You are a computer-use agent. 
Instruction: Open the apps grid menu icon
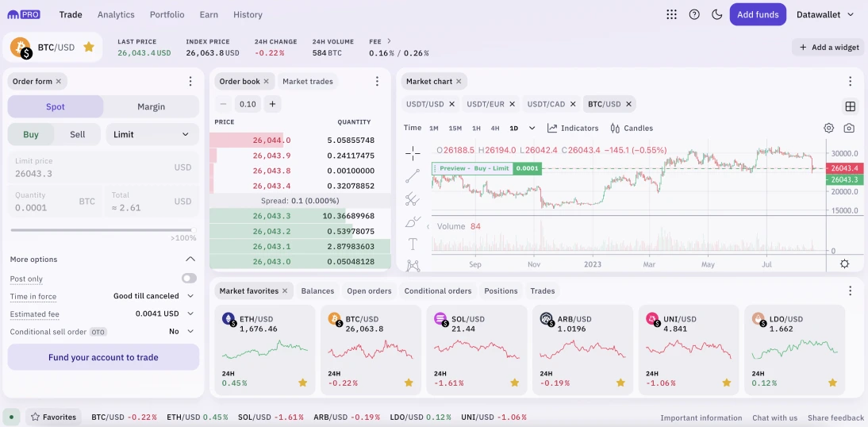671,14
